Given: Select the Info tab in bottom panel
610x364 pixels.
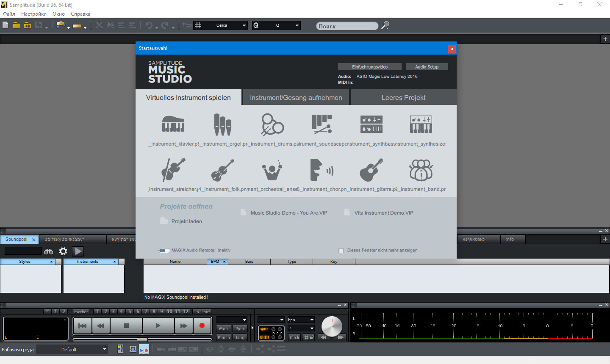Looking at the screenshot, I should [x=513, y=239].
